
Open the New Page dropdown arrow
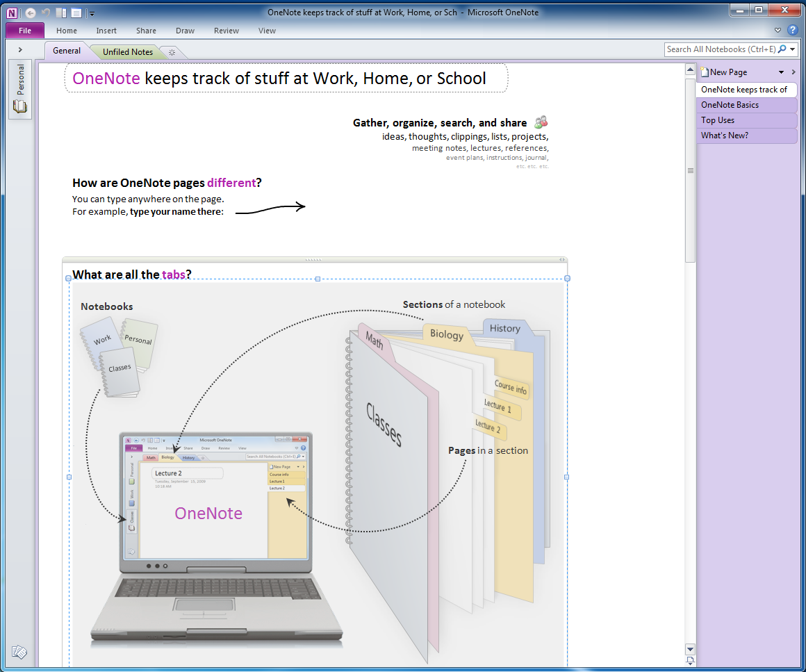click(781, 72)
